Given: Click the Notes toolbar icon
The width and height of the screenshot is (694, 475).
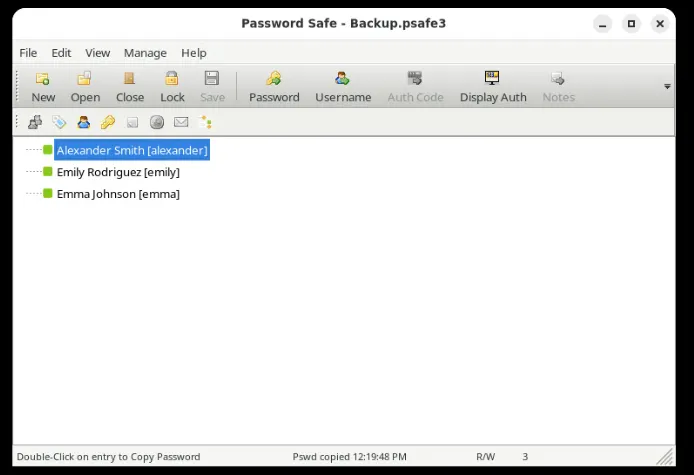Looking at the screenshot, I should pyautogui.click(x=558, y=79).
